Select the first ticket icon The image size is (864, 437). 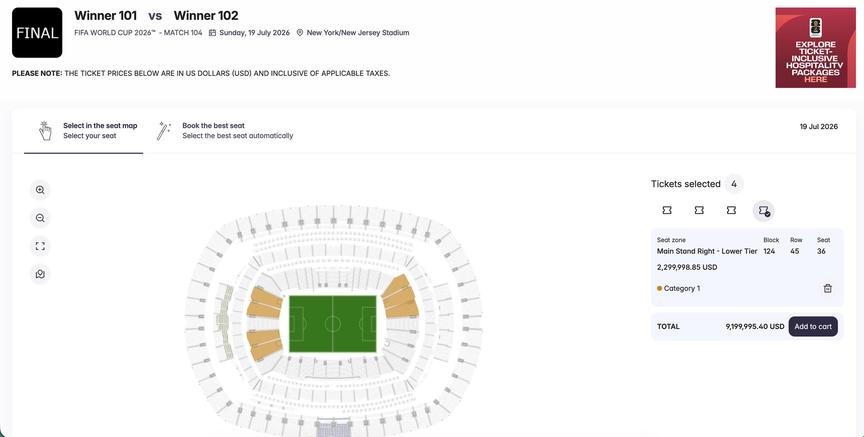(667, 210)
